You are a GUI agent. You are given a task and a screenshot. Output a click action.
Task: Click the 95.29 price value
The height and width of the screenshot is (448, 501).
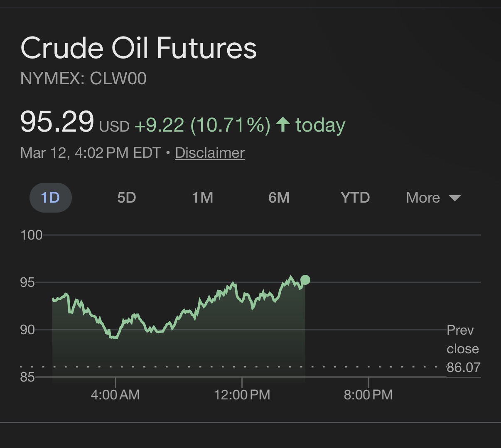[x=57, y=122]
